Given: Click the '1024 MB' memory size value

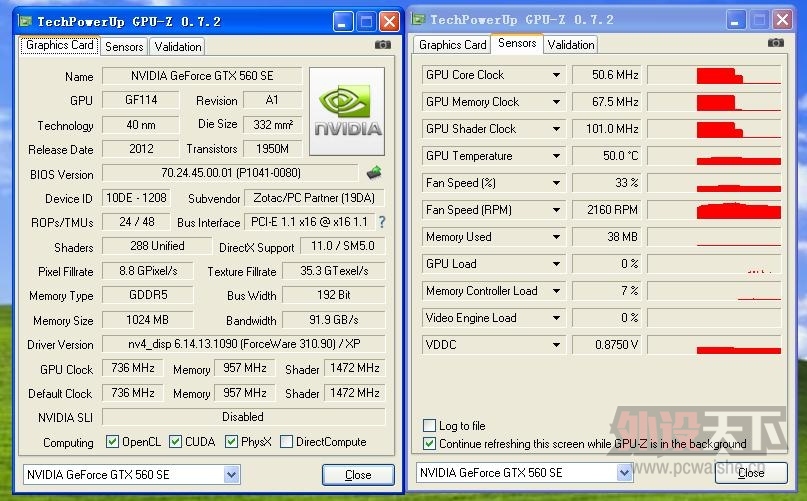Looking at the screenshot, I should point(148,320).
